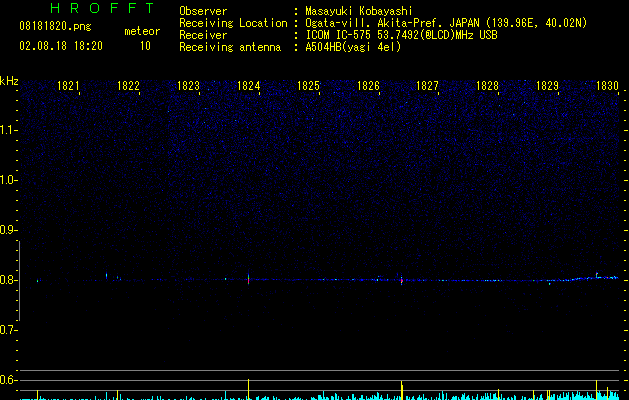Click the tall yellow level spike under 1824
Screen dimensions: 629x400
click(249, 389)
